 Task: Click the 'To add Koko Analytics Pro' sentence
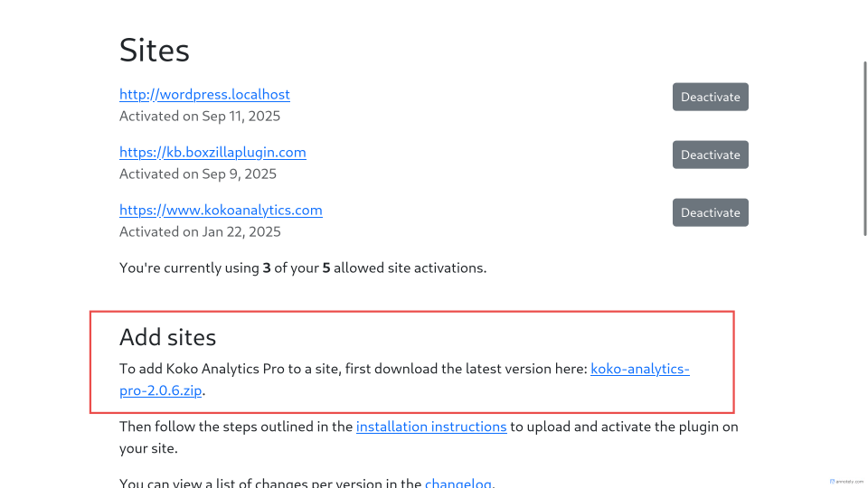[x=353, y=369]
